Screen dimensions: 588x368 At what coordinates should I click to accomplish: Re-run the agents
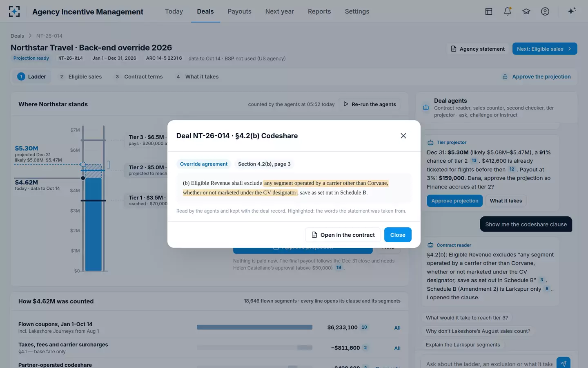[370, 104]
